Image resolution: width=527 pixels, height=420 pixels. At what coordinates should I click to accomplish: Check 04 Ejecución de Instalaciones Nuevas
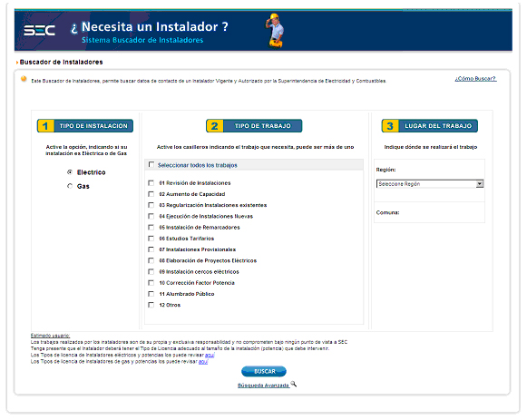point(151,217)
